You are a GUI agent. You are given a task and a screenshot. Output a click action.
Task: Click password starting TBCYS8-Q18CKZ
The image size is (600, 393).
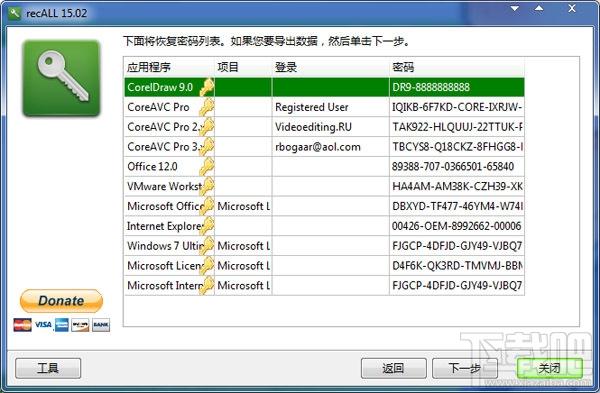coord(457,147)
